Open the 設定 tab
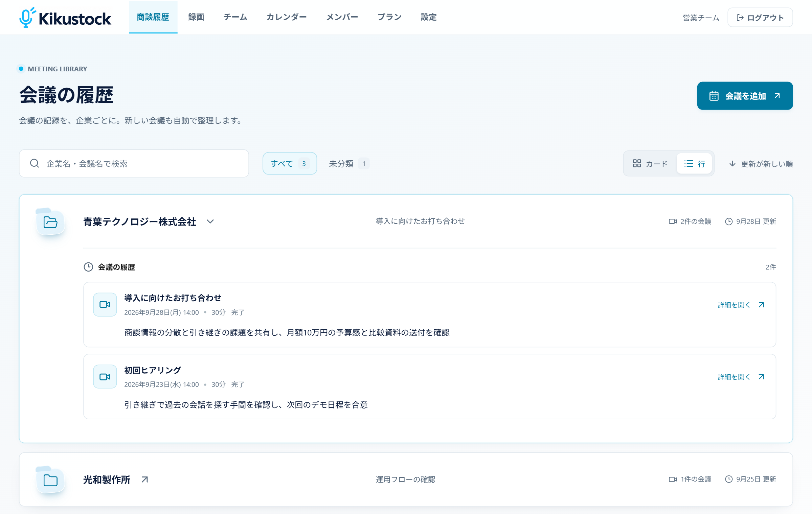The height and width of the screenshot is (514, 812). 429,17
